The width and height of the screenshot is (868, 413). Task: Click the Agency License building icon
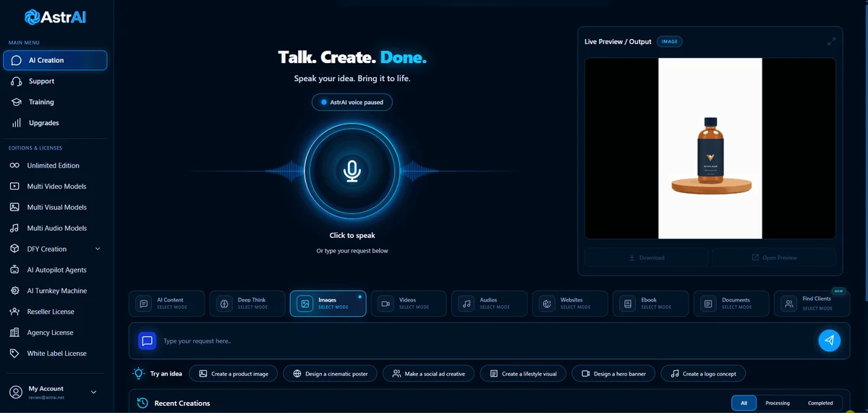click(14, 333)
